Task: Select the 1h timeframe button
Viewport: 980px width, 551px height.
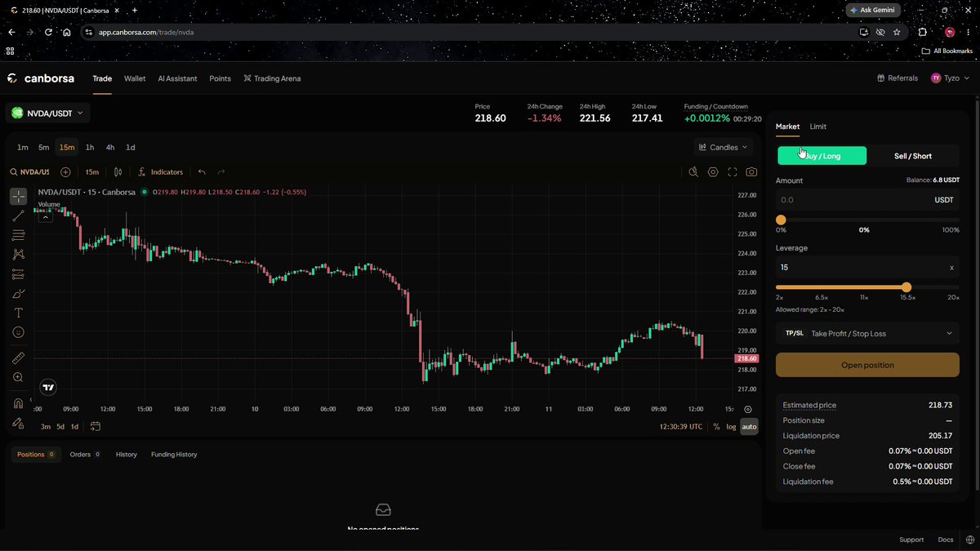Action: pos(90,148)
